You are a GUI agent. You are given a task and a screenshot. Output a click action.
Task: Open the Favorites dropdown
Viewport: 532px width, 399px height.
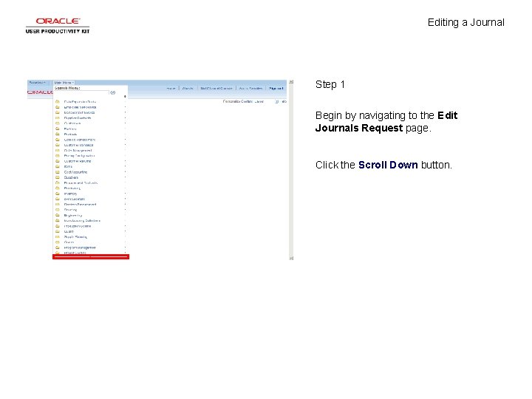click(x=37, y=83)
